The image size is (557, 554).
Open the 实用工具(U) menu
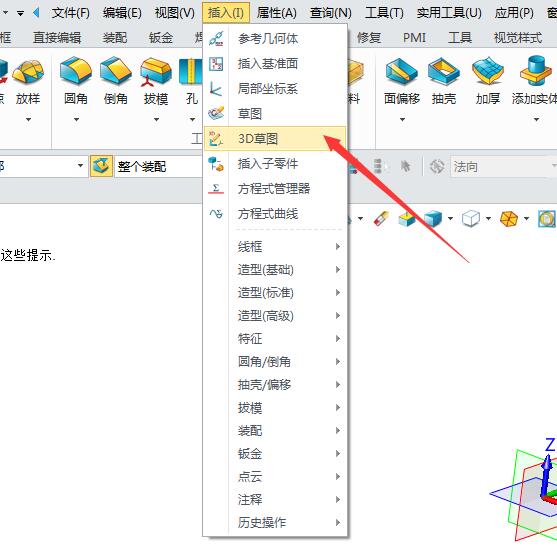pyautogui.click(x=449, y=13)
